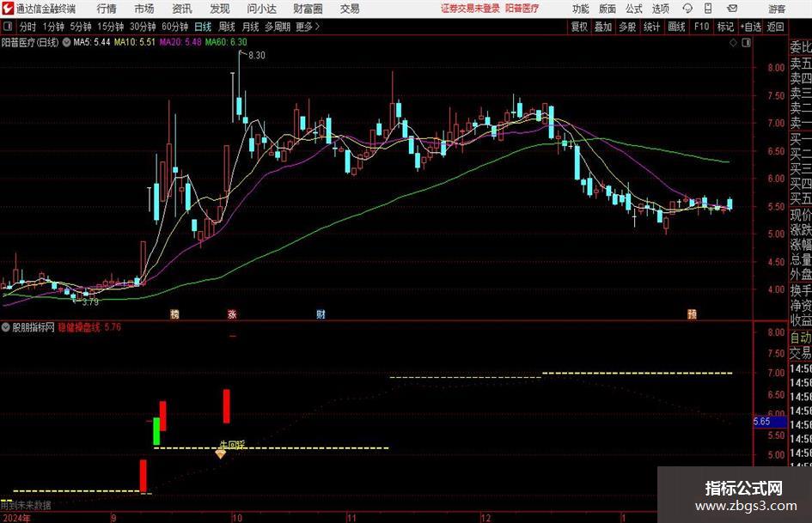Open the customer service headset icon

[x=687, y=9]
